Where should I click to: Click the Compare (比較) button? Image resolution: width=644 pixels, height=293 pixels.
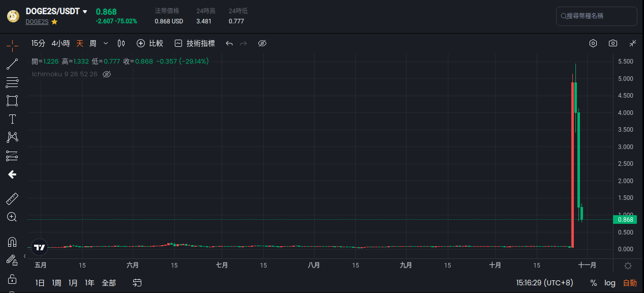(x=150, y=43)
